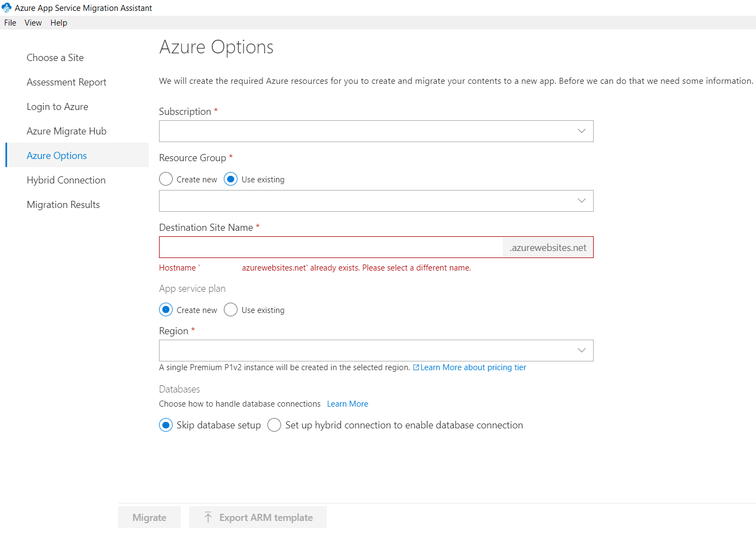
Task: Open the Databases Learn More link
Action: click(x=347, y=404)
